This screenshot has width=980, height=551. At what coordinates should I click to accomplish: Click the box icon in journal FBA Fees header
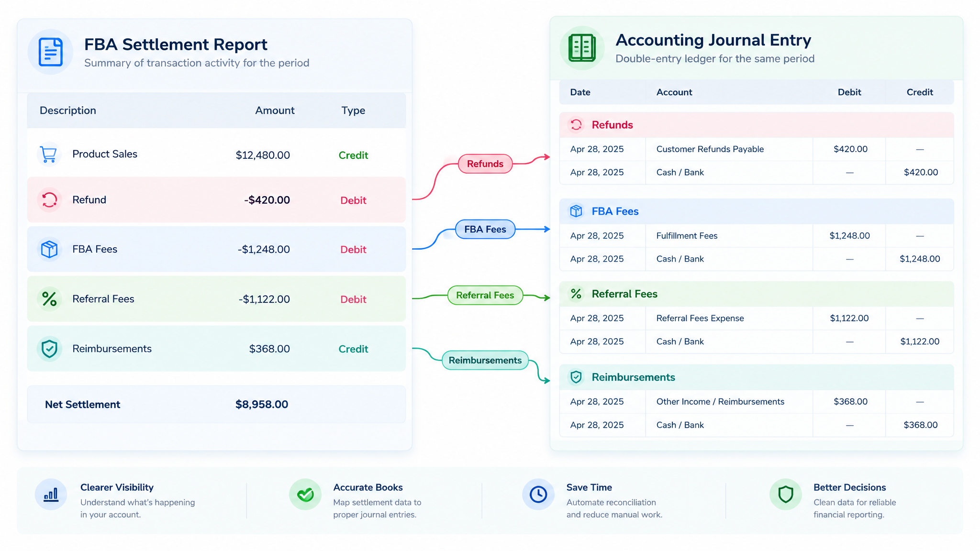click(x=576, y=211)
